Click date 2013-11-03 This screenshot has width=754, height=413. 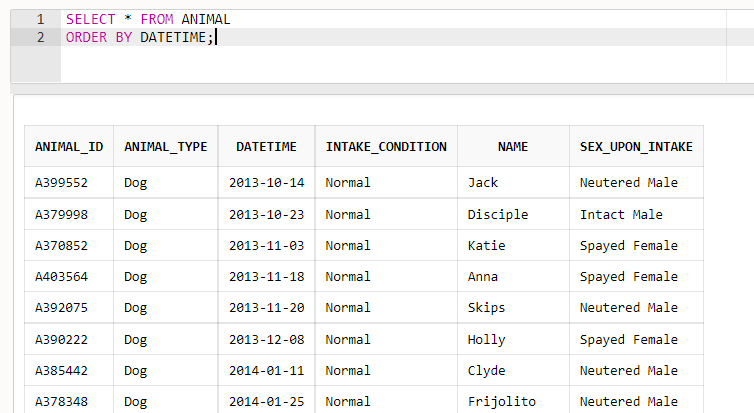[x=266, y=246]
